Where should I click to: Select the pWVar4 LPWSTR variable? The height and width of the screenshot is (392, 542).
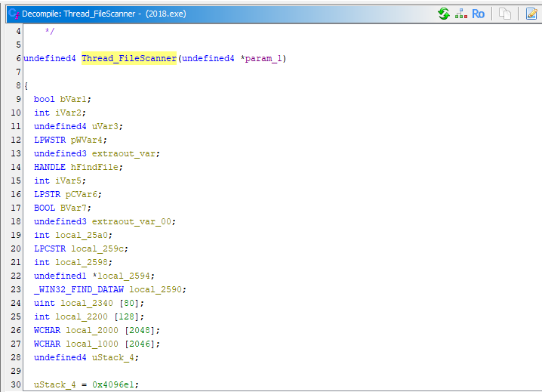pyautogui.click(x=86, y=140)
